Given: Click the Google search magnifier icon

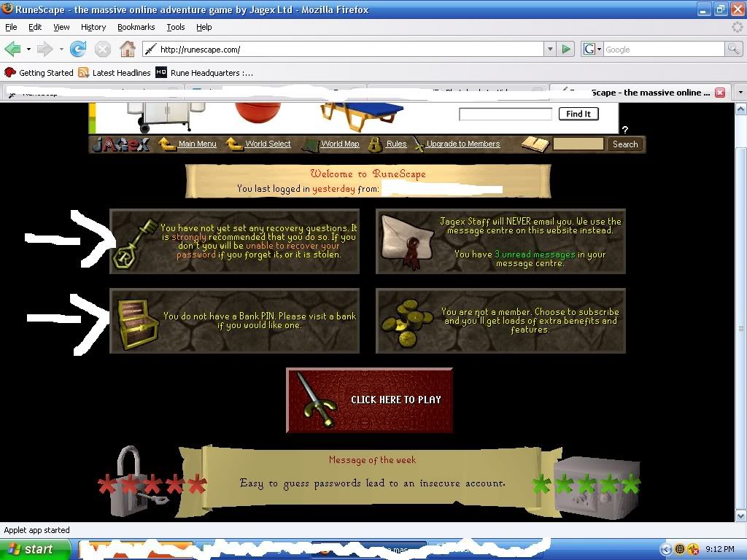Looking at the screenshot, I should 733,50.
